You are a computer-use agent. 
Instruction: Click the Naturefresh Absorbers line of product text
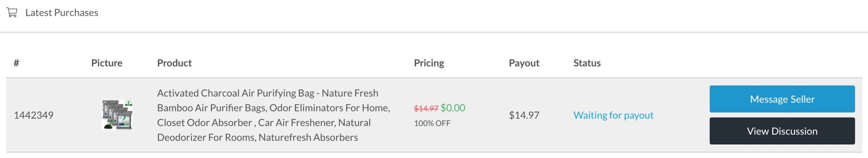click(257, 137)
